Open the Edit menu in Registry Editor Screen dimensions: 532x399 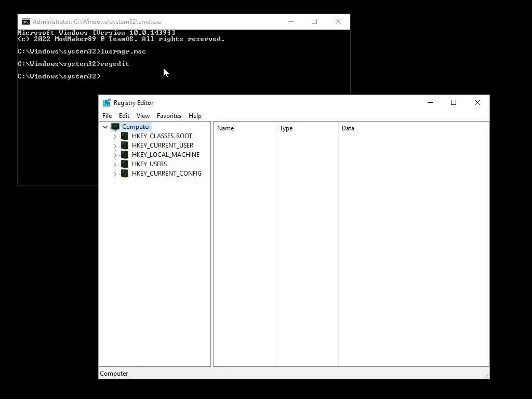124,116
